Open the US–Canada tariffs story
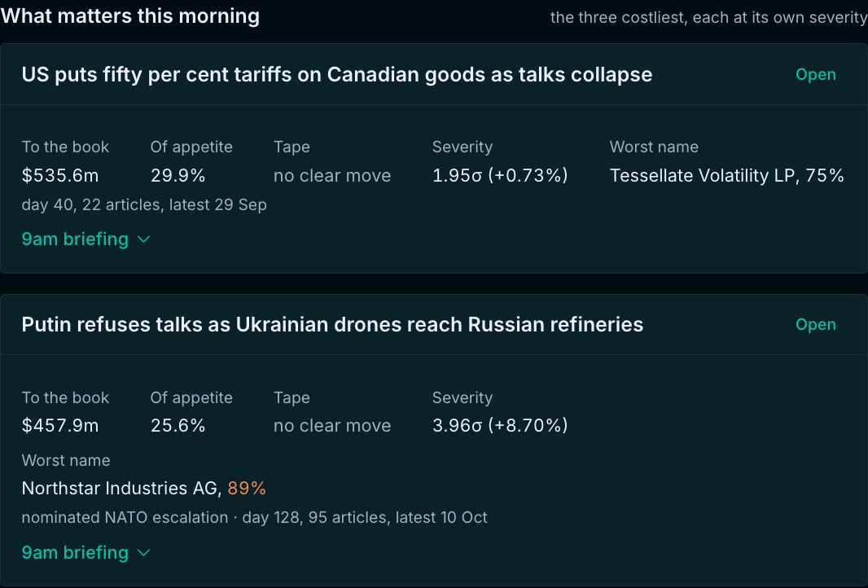 tap(815, 75)
